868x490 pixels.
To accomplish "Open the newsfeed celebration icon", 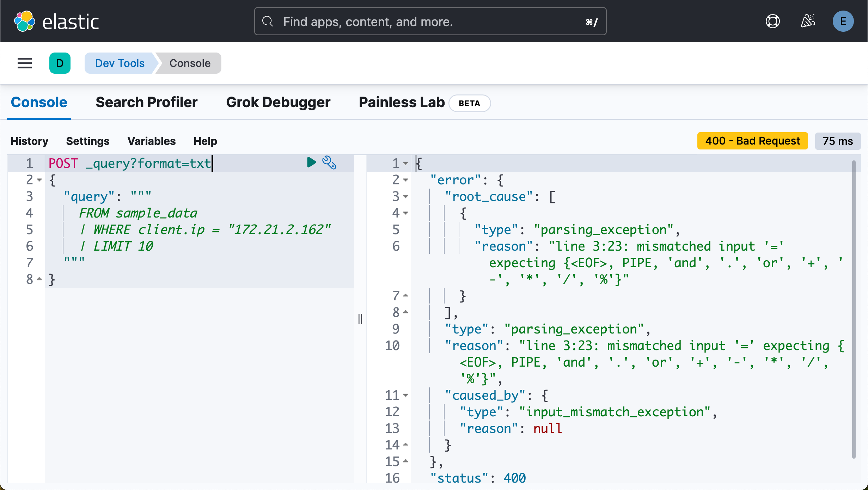I will [808, 22].
